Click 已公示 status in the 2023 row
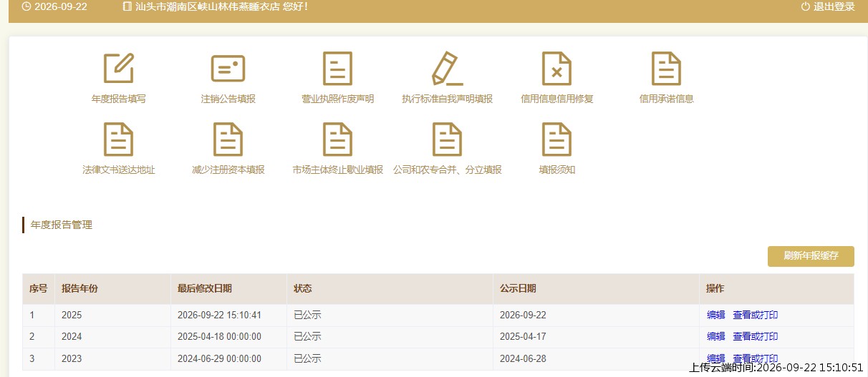 coord(307,358)
